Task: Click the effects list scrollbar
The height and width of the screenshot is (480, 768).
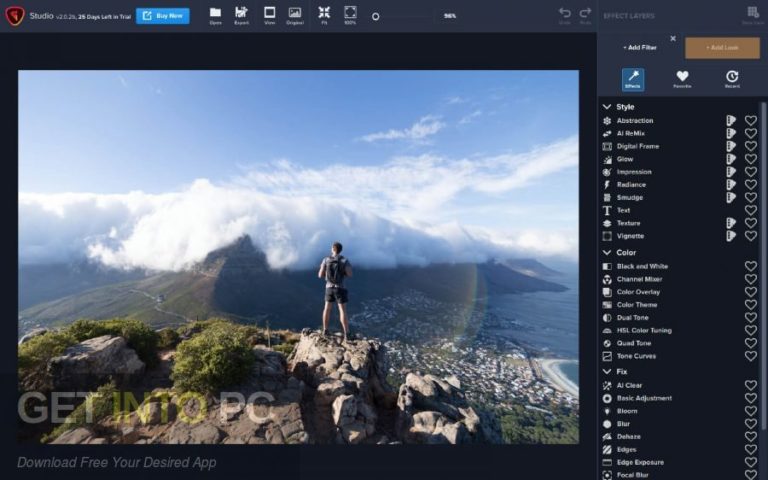Action: (x=763, y=264)
